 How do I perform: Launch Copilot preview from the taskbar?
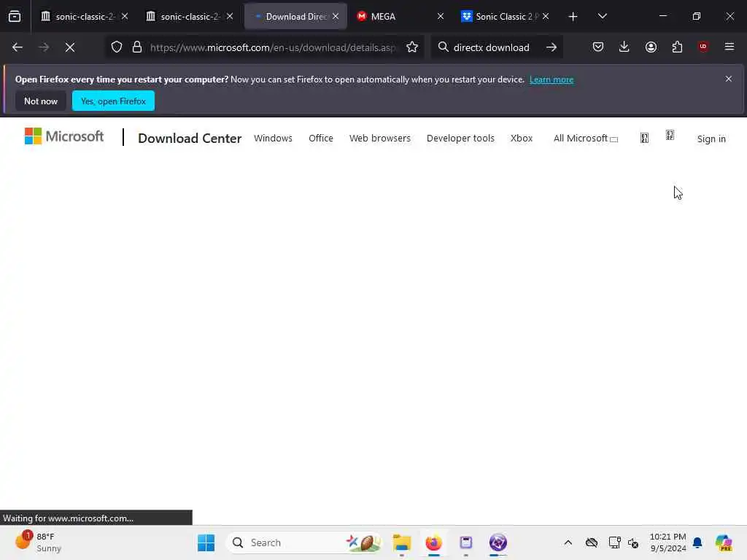(x=723, y=542)
